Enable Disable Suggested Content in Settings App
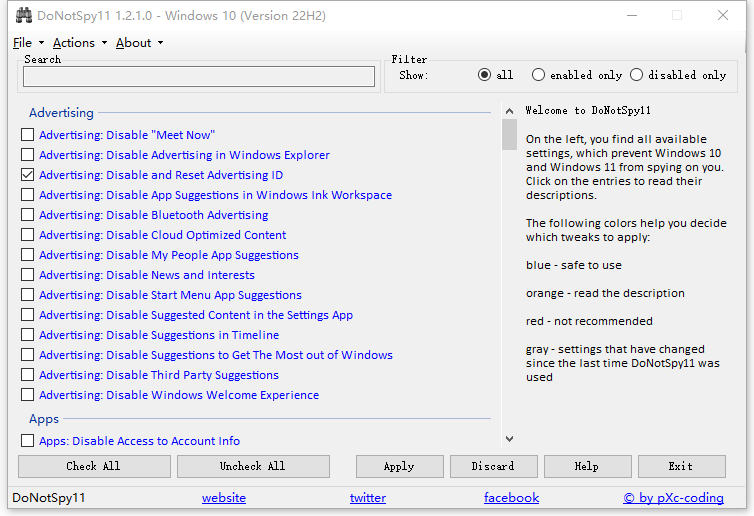The width and height of the screenshot is (754, 516). pyautogui.click(x=27, y=315)
